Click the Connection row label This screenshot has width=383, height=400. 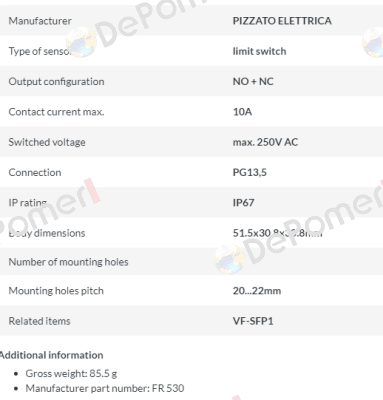tap(35, 173)
